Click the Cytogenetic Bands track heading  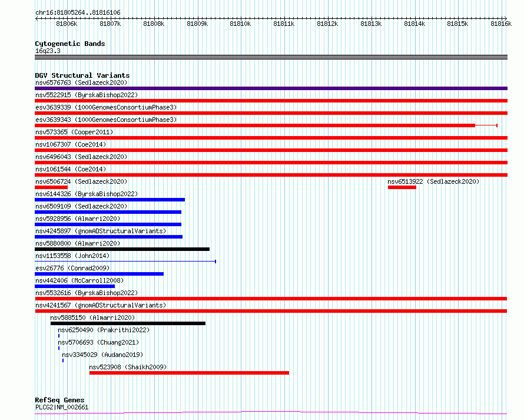(x=70, y=44)
